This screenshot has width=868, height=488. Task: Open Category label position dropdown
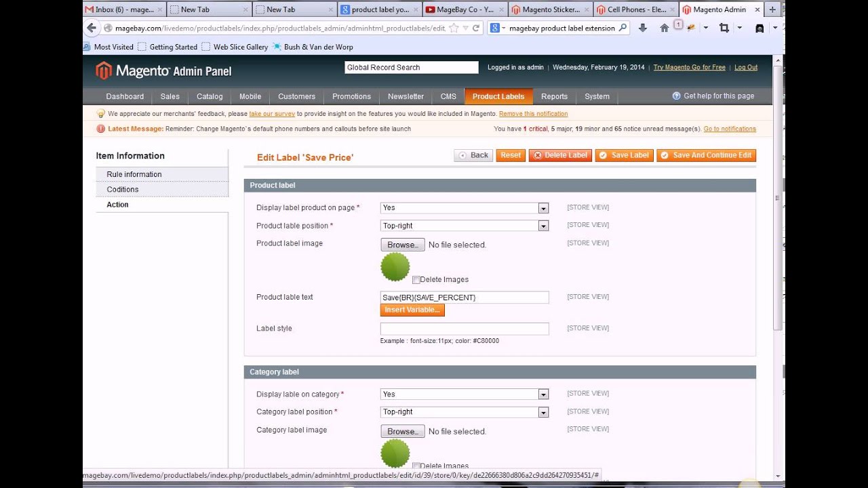(x=465, y=412)
